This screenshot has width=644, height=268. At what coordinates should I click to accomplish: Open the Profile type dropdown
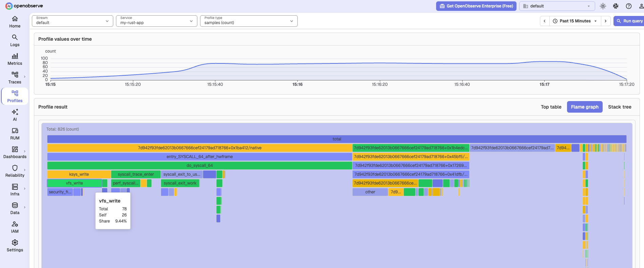pos(249,21)
